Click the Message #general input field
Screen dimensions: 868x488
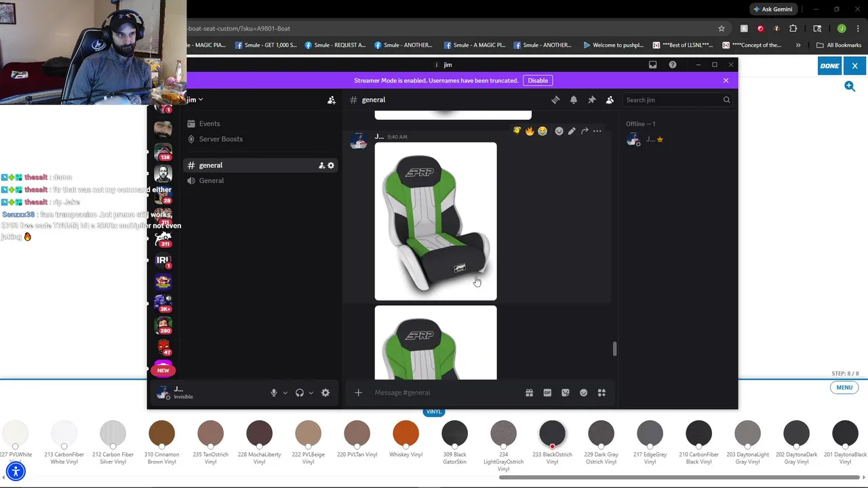pyautogui.click(x=444, y=392)
